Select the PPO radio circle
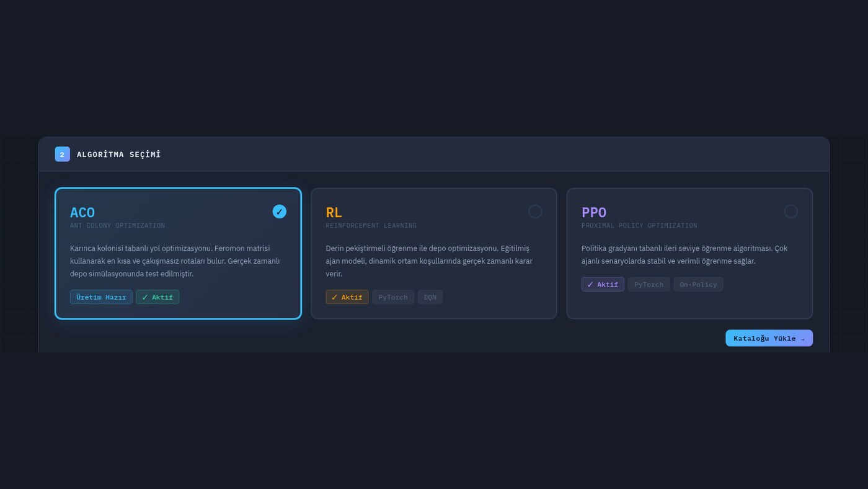The image size is (868, 489). coord(790,212)
